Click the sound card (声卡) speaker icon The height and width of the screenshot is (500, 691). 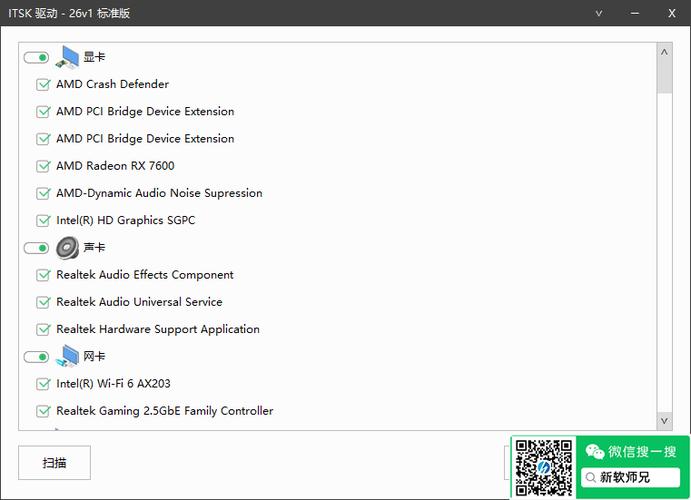click(x=67, y=248)
